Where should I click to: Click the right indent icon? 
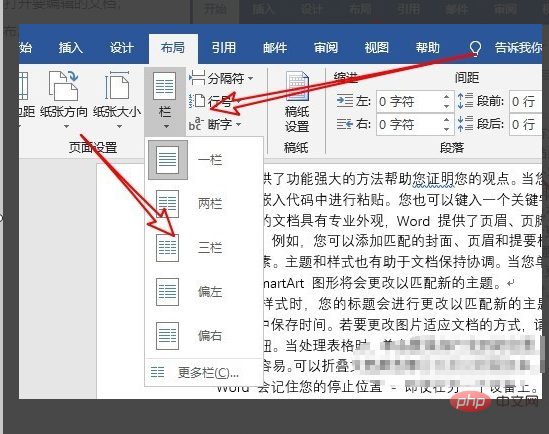point(345,124)
